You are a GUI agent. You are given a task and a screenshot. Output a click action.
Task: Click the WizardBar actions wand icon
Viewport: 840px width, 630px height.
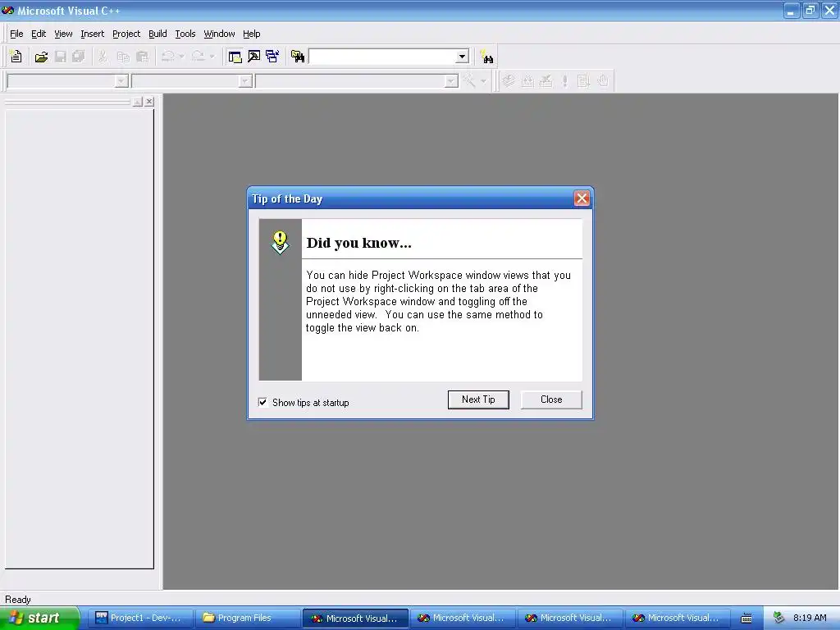pos(469,81)
